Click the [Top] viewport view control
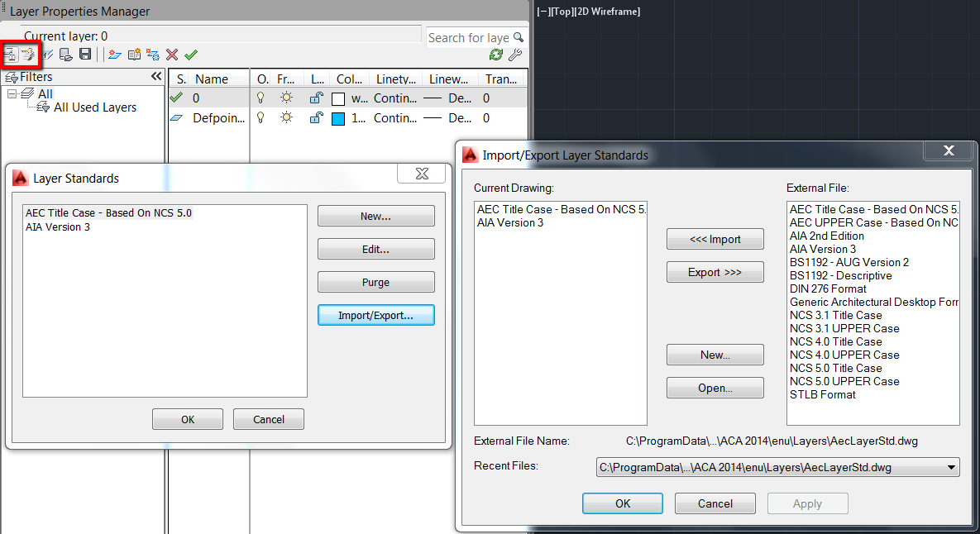The width and height of the screenshot is (980, 534). click(x=562, y=12)
